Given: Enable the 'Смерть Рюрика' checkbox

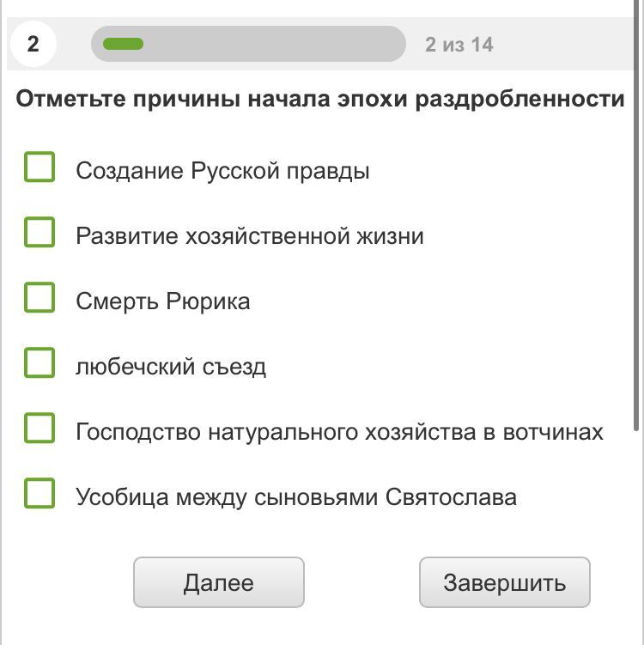Looking at the screenshot, I should pyautogui.click(x=39, y=298).
